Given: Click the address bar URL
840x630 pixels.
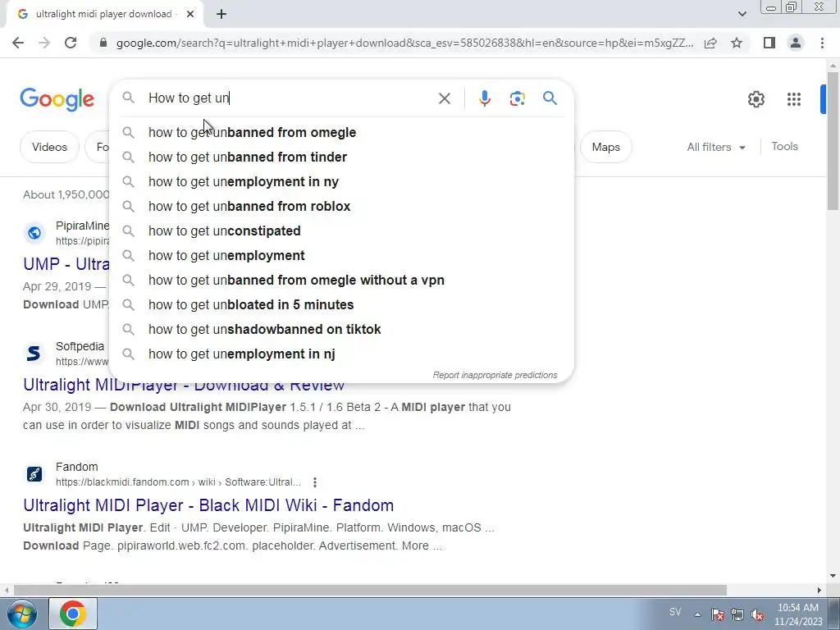Looking at the screenshot, I should (404, 43).
